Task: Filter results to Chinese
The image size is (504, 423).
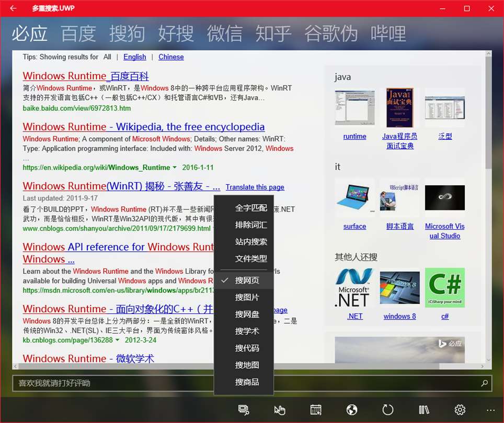Action: pyautogui.click(x=171, y=57)
